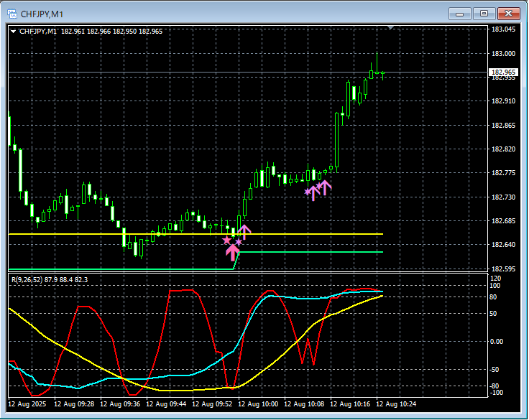The image size is (529, 420).
Task: Click the pink star below yellow line
Action: point(226,241)
